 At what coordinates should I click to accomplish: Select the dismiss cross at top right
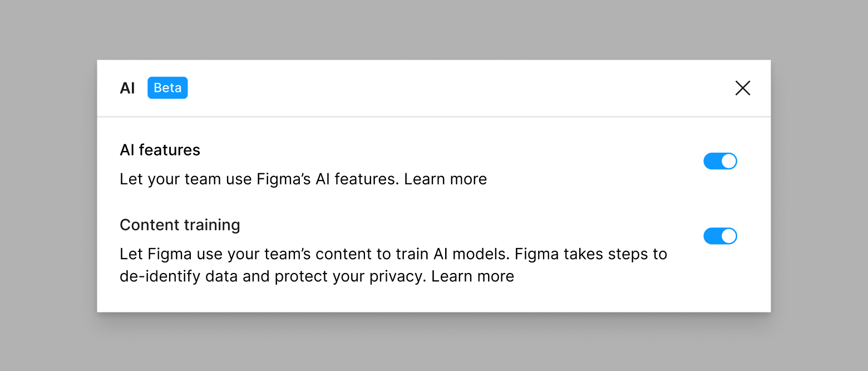coord(743,88)
